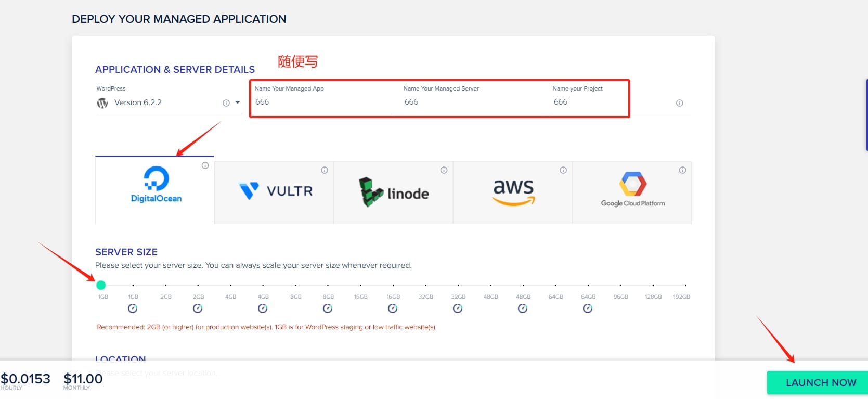Select the Vultr provider tab
The height and width of the screenshot is (399, 868).
(x=274, y=192)
